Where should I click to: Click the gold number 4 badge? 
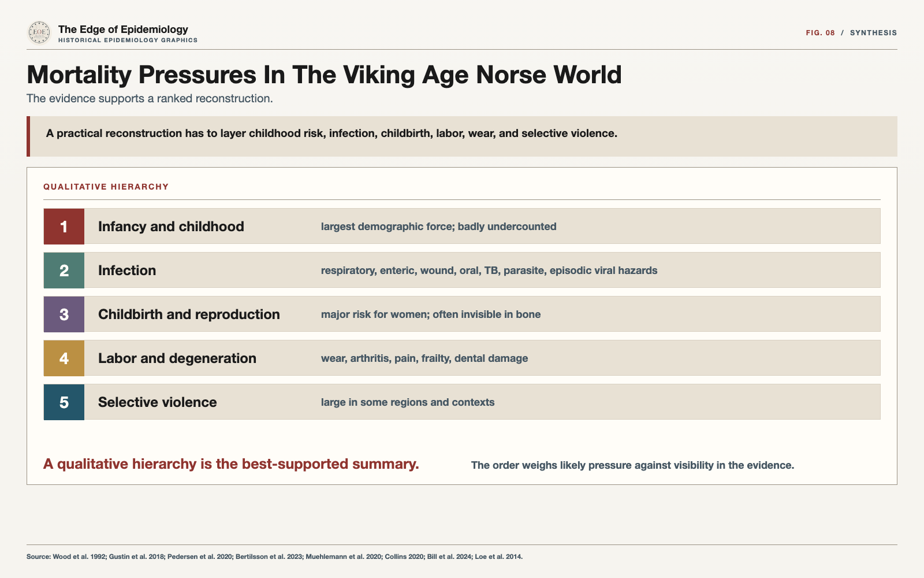[x=64, y=358]
